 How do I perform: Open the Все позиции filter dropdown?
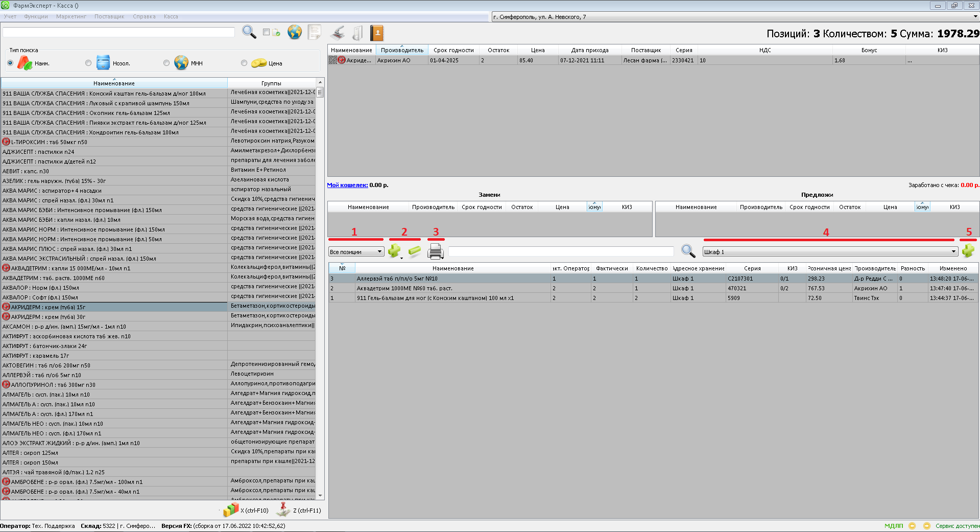(x=356, y=252)
